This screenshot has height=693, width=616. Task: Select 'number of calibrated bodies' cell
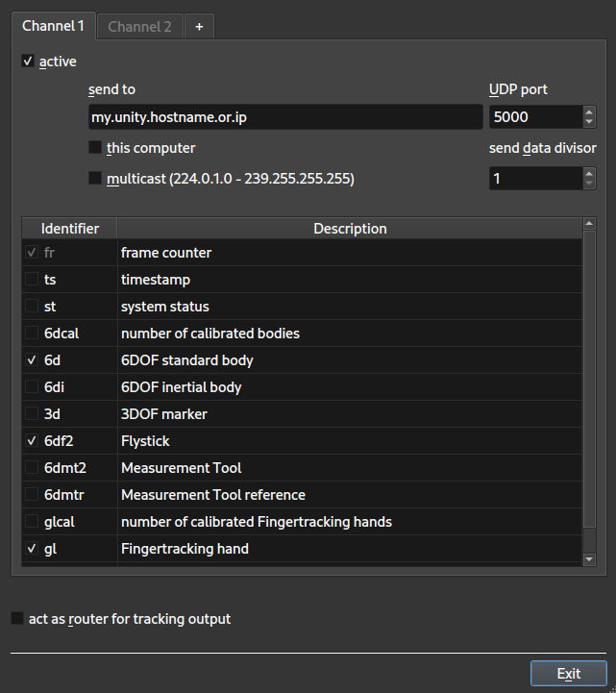pyautogui.click(x=350, y=334)
